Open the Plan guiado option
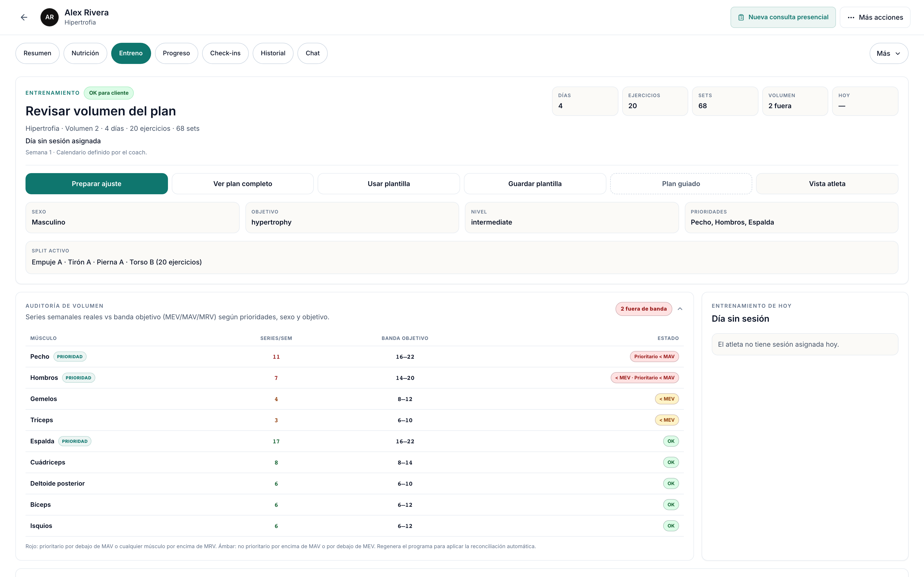 pos(681,183)
